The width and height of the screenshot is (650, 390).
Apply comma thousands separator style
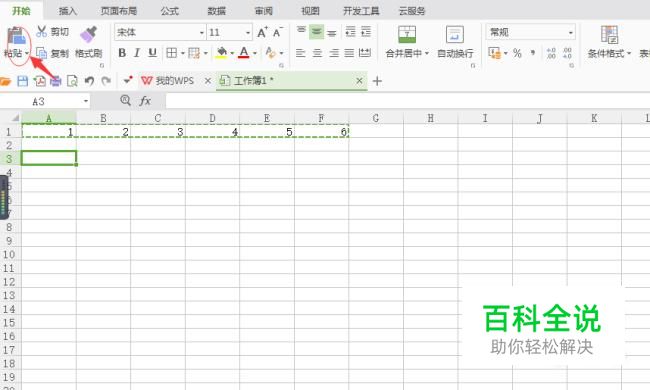click(533, 53)
